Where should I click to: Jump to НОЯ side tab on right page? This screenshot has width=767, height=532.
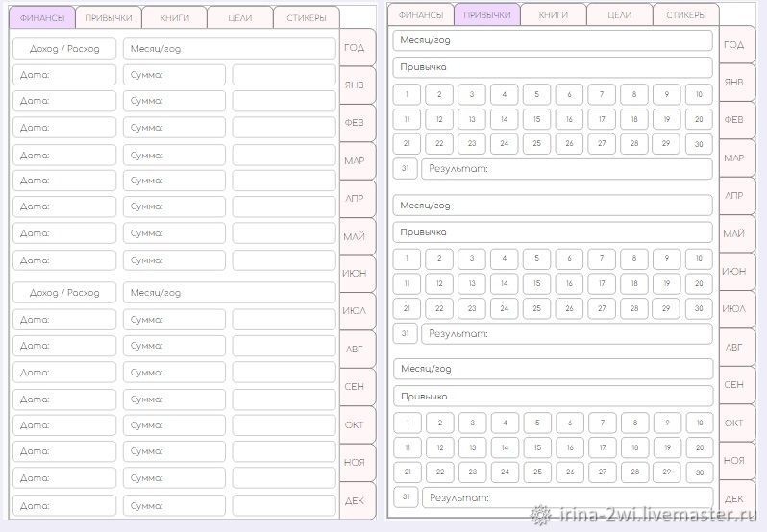point(736,460)
